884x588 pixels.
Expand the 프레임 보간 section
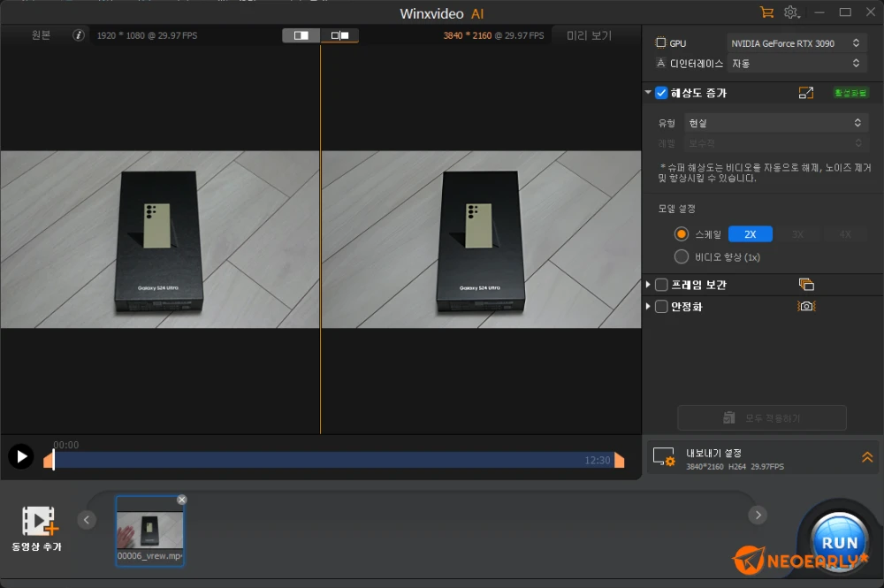coord(648,285)
